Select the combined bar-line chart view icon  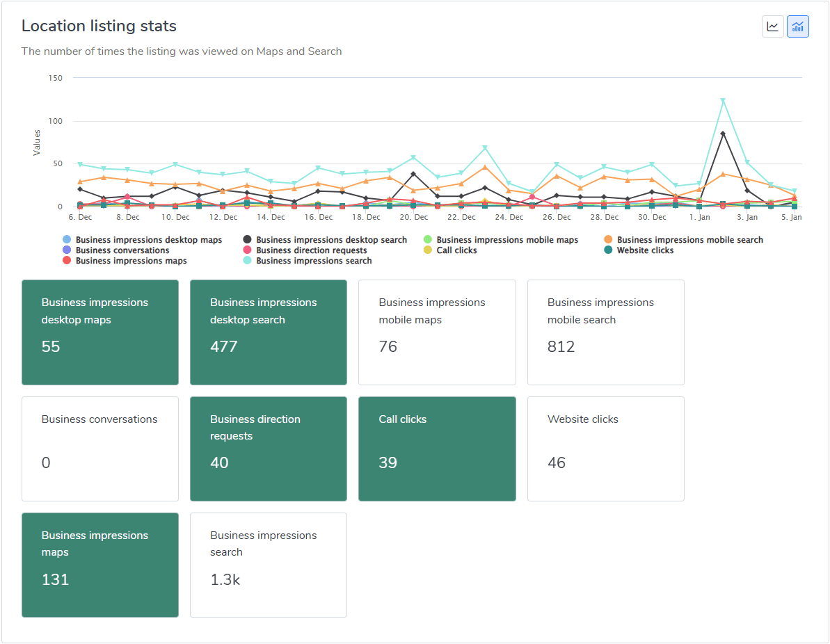coord(798,26)
